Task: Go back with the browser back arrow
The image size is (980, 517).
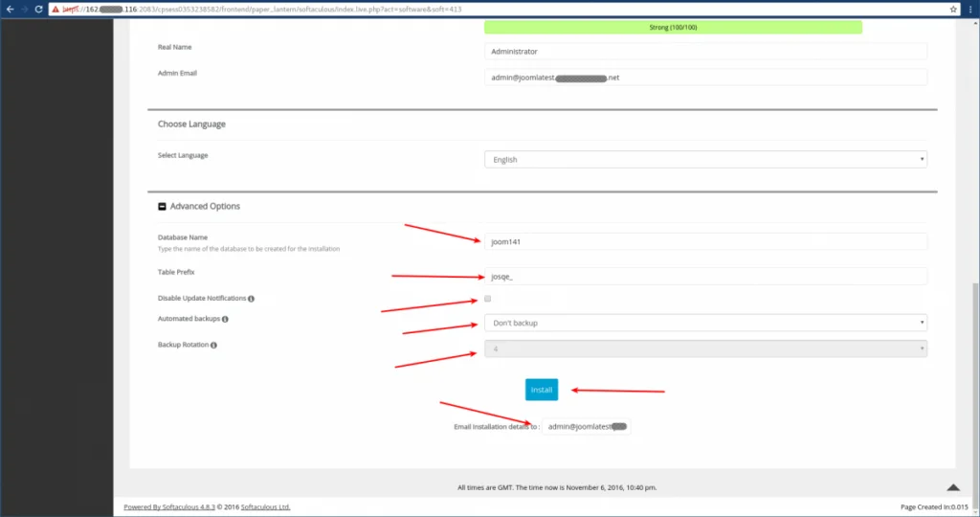Action: coord(10,10)
